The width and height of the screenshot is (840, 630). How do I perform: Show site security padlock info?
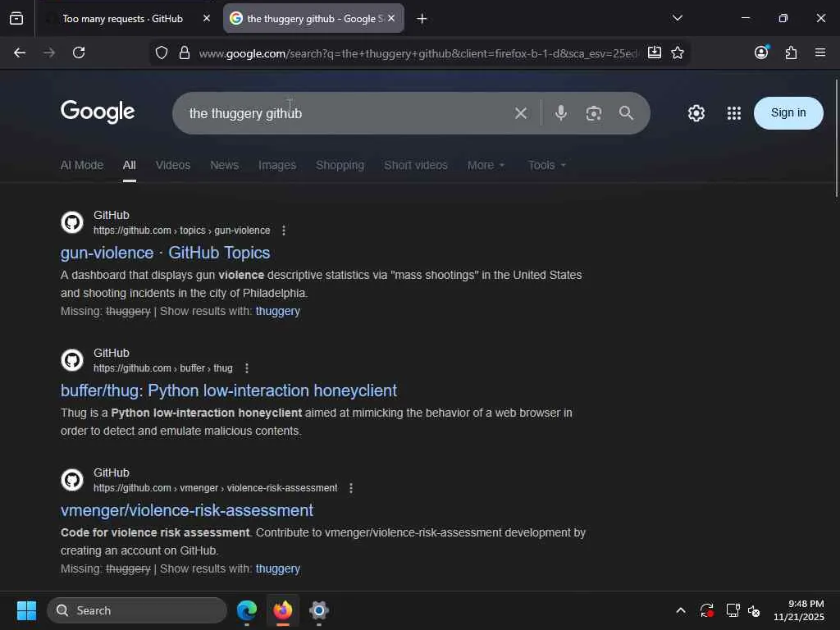click(185, 52)
